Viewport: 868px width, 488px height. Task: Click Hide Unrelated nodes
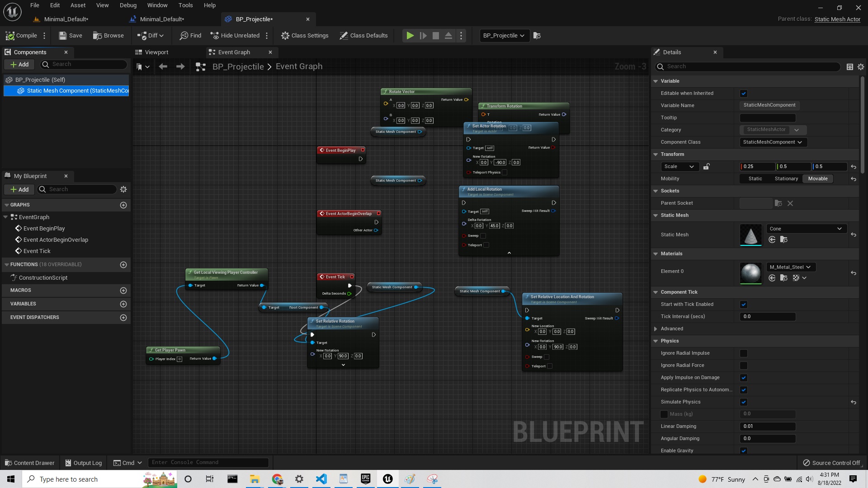click(236, 35)
